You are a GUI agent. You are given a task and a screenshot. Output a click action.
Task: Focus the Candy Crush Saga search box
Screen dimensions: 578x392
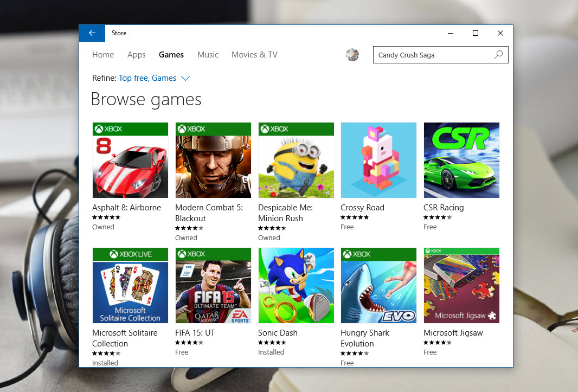coord(440,55)
